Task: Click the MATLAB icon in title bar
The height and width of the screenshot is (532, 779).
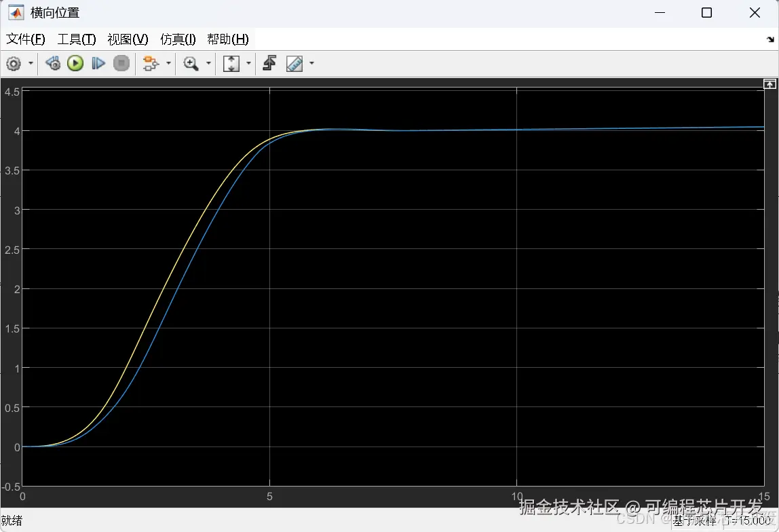Action: pyautogui.click(x=16, y=12)
